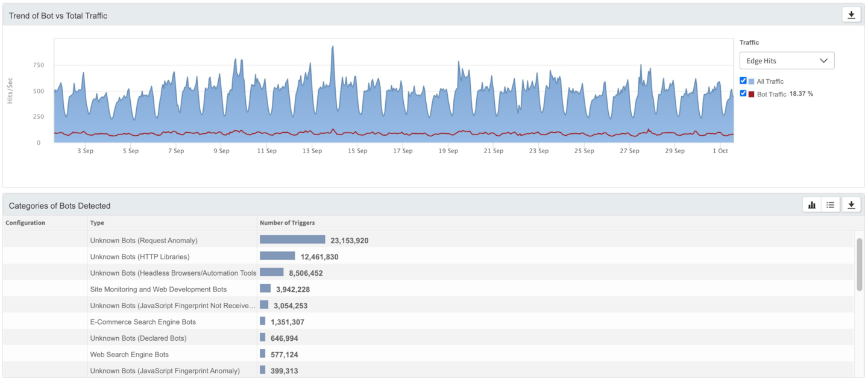Click the E-Commerce Search Engine Bots entry
868x380 pixels.
[142, 322]
